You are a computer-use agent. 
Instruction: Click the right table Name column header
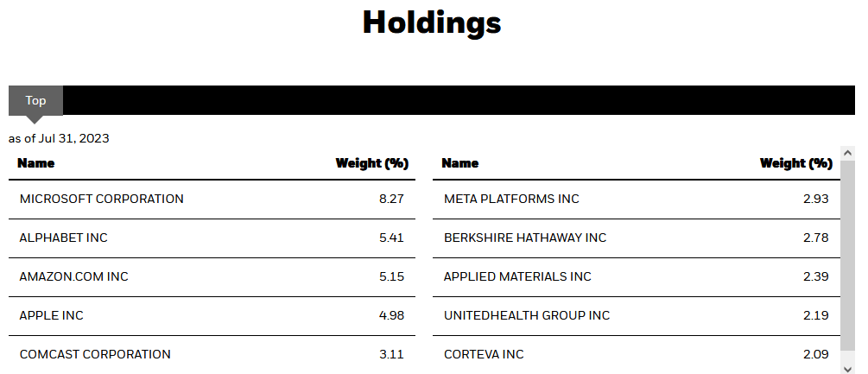coord(460,163)
